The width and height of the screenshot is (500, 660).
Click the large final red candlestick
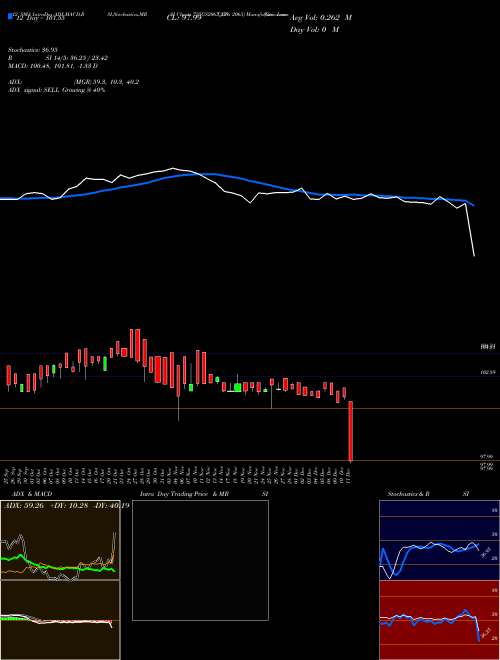pos(351,431)
